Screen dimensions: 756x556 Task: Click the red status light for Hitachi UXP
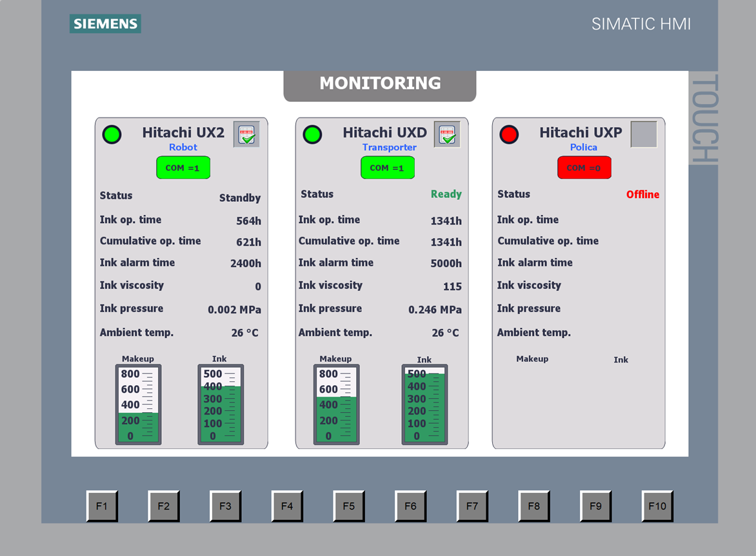click(x=509, y=134)
